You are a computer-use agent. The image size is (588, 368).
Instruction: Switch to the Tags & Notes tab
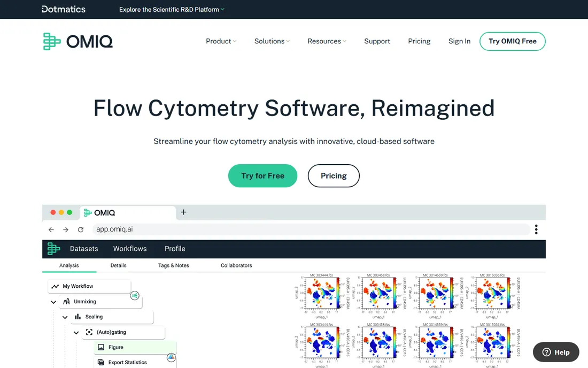pyautogui.click(x=174, y=265)
